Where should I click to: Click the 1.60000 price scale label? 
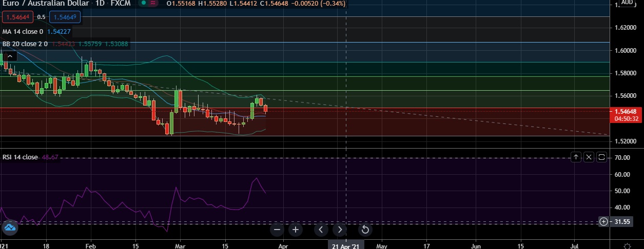point(626,51)
